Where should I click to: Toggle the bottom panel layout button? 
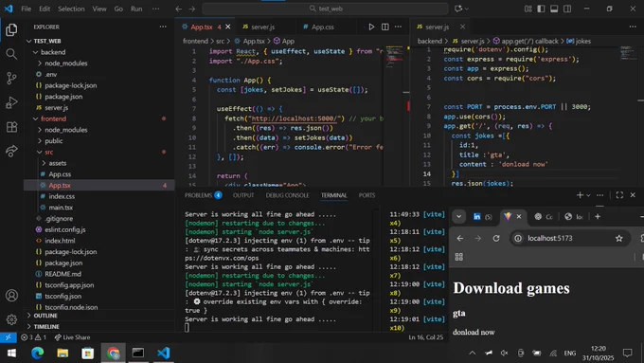554,9
